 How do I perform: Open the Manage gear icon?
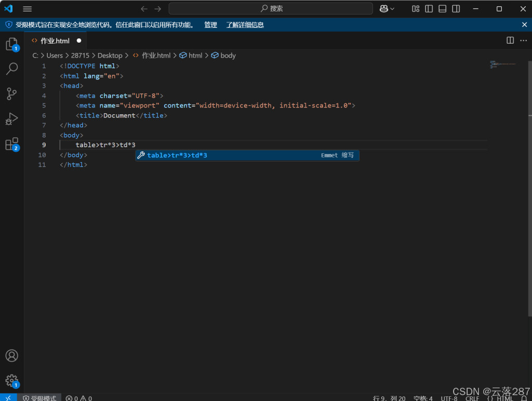tap(11, 381)
